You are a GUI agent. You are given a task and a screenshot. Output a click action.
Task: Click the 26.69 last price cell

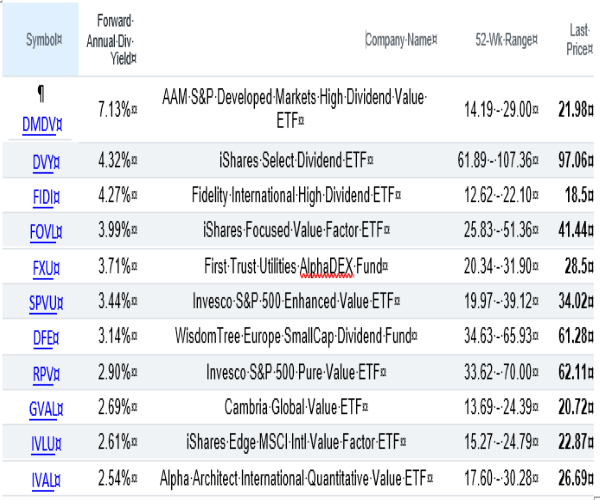pyautogui.click(x=578, y=478)
